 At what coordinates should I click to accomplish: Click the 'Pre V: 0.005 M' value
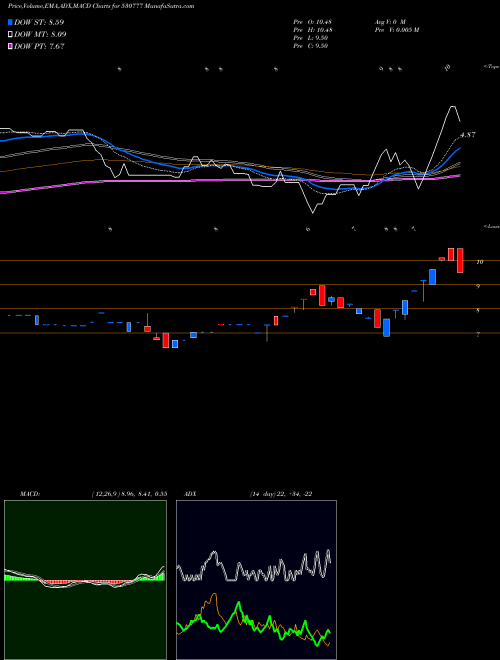pyautogui.click(x=396, y=30)
